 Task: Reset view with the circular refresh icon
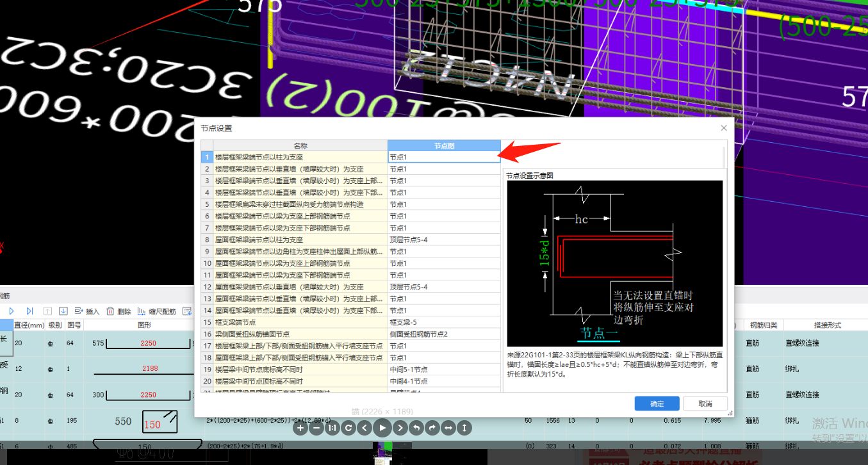pyautogui.click(x=348, y=427)
